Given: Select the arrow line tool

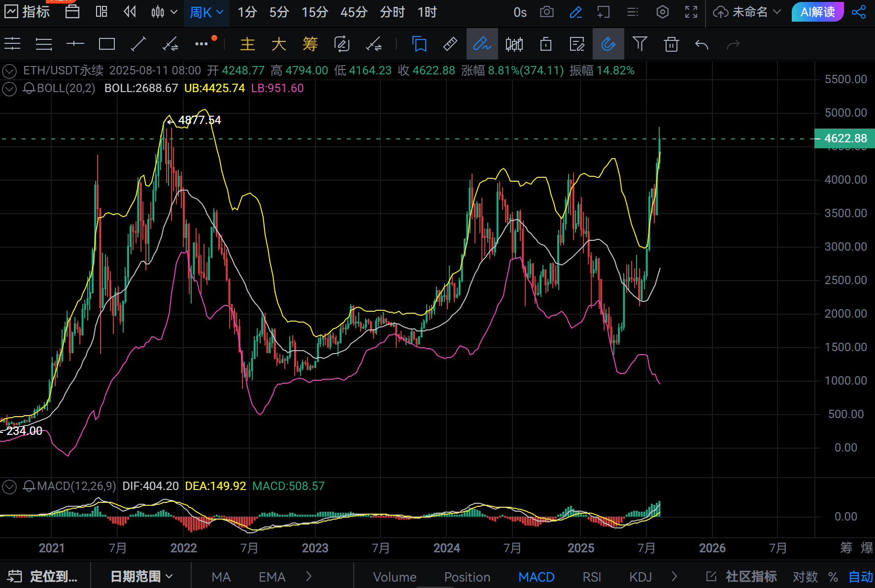Looking at the screenshot, I should pos(170,44).
